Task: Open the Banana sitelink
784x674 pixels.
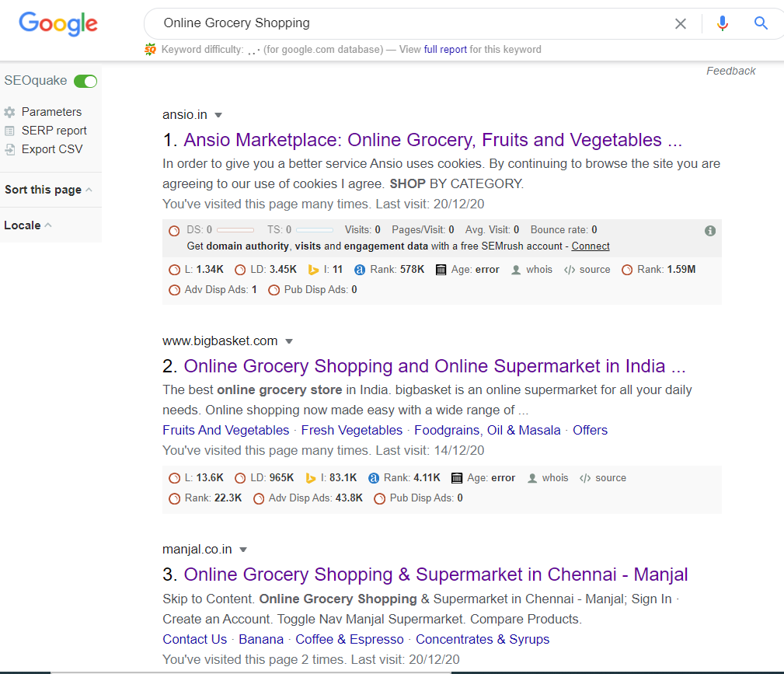Action: point(261,640)
